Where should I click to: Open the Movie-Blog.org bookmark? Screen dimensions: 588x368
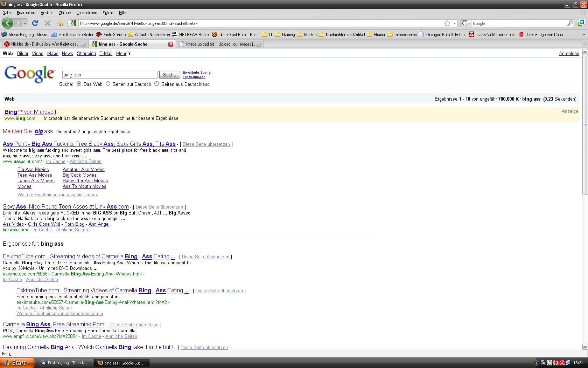tap(25, 34)
